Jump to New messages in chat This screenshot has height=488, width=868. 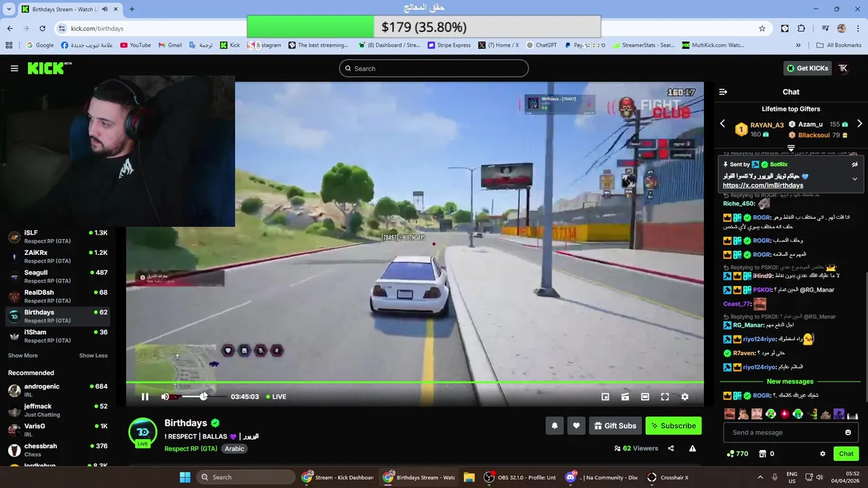tap(790, 382)
